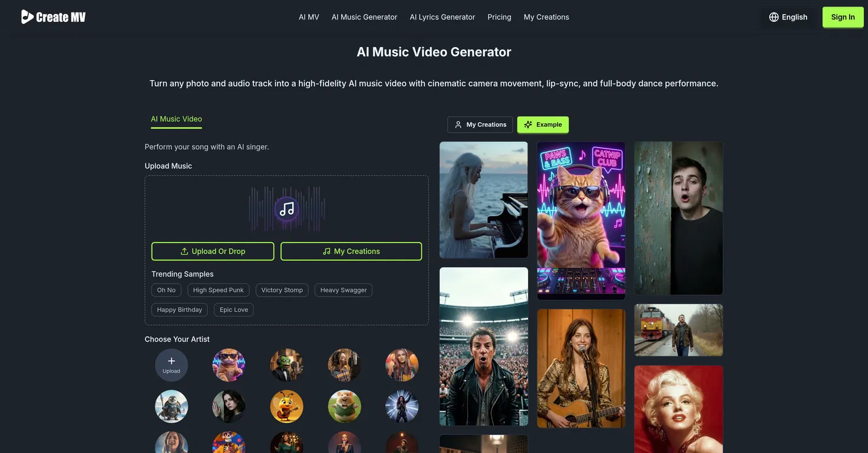Toggle the Example gallery view
Image resolution: width=868 pixels, height=453 pixels.
543,124
